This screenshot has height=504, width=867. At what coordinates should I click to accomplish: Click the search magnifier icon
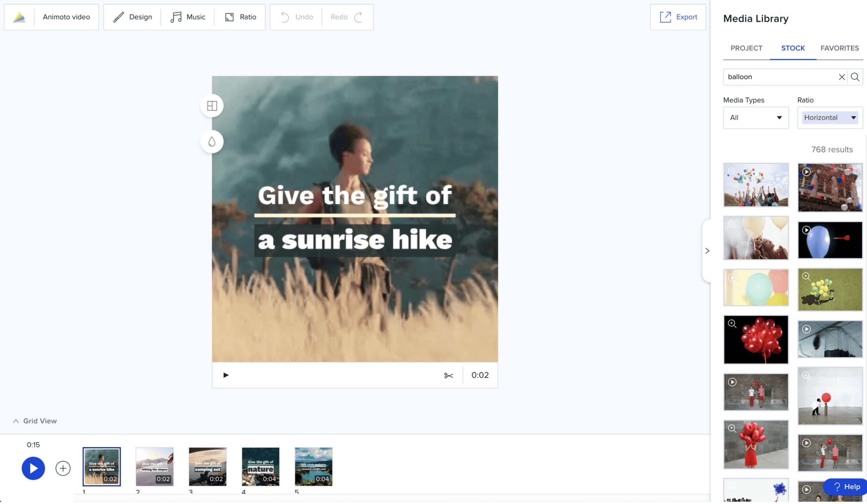[x=855, y=77]
